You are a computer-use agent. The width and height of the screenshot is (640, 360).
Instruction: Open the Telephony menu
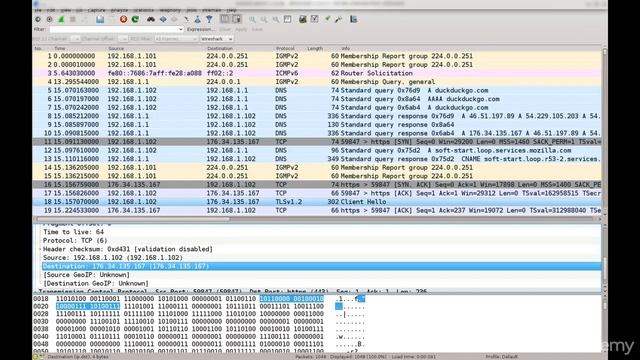coord(170,10)
